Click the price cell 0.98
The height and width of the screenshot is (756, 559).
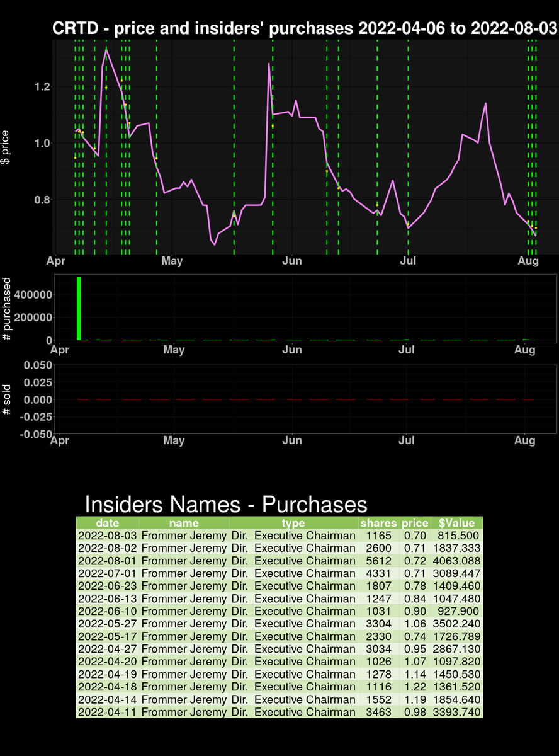[x=414, y=712]
